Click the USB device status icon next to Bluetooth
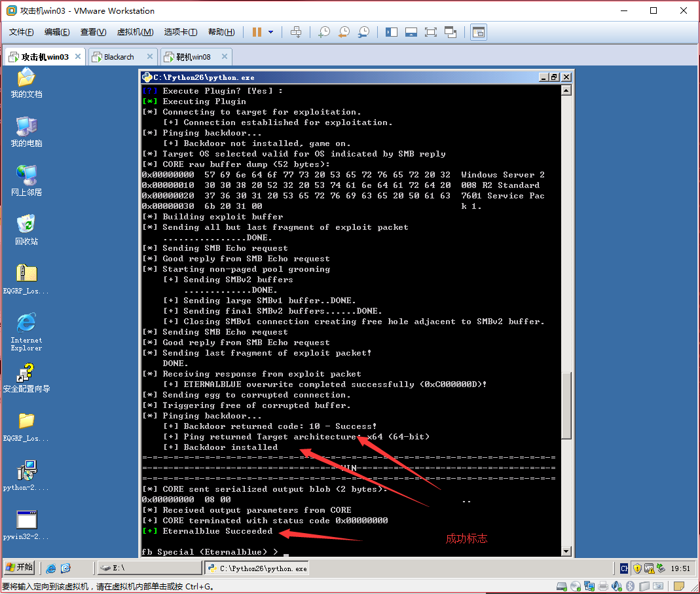 [x=644, y=586]
